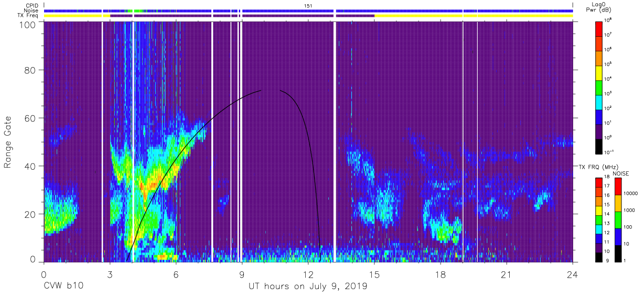Click the 12 hour tick on UT axis
This screenshot has height=297, width=644.
(308, 274)
